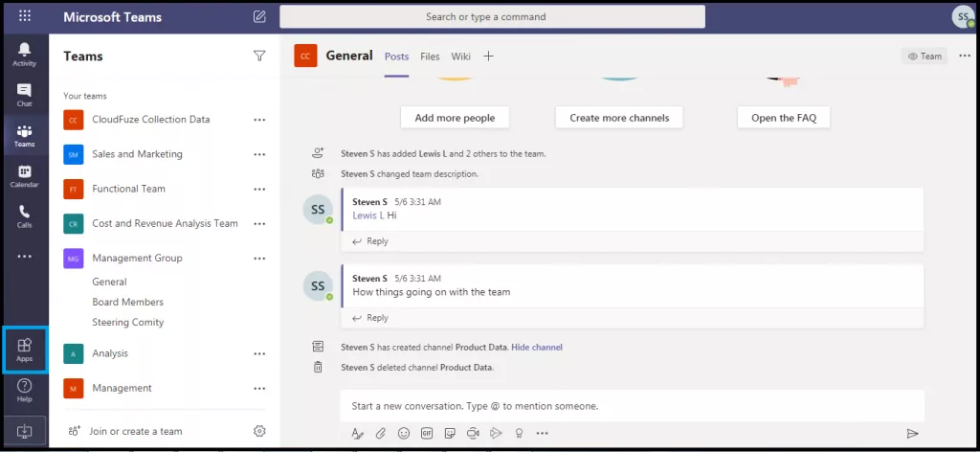Open more options for Management Group team
The height and width of the screenshot is (452, 980).
259,259
